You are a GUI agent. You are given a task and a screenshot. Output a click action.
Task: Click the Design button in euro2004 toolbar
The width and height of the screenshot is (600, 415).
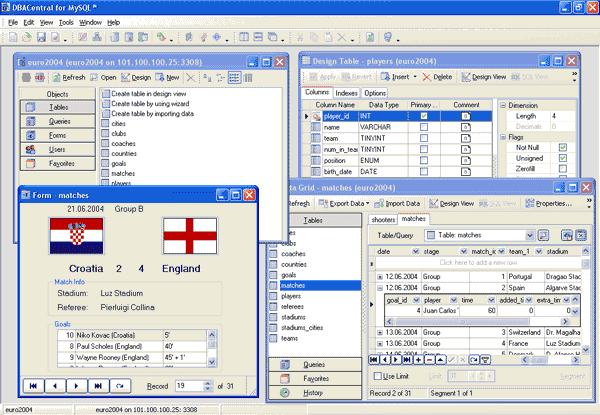point(135,77)
